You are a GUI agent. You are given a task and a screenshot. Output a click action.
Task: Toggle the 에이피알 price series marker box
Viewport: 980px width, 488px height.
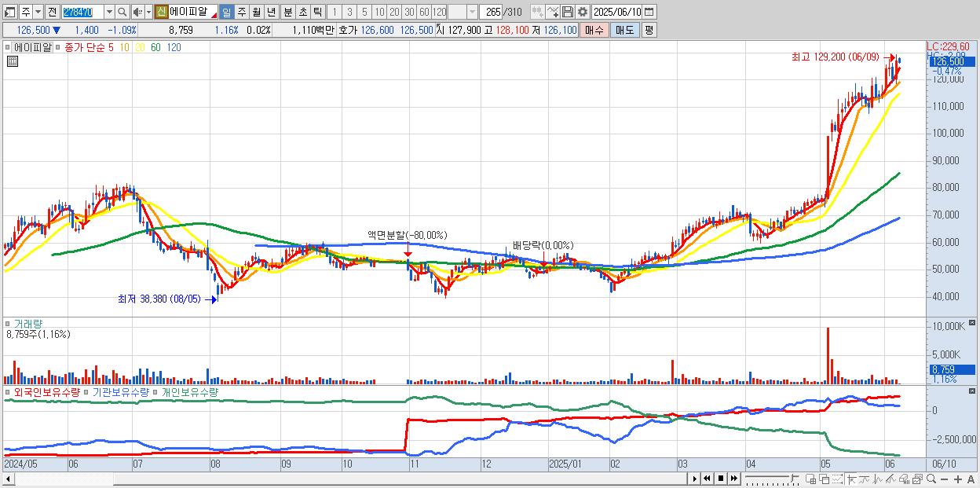tap(9, 47)
